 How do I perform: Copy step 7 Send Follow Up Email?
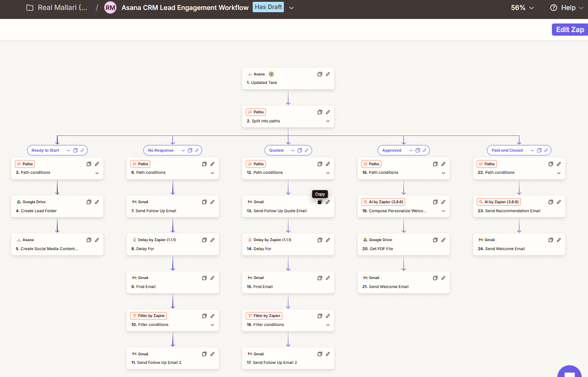point(204,202)
